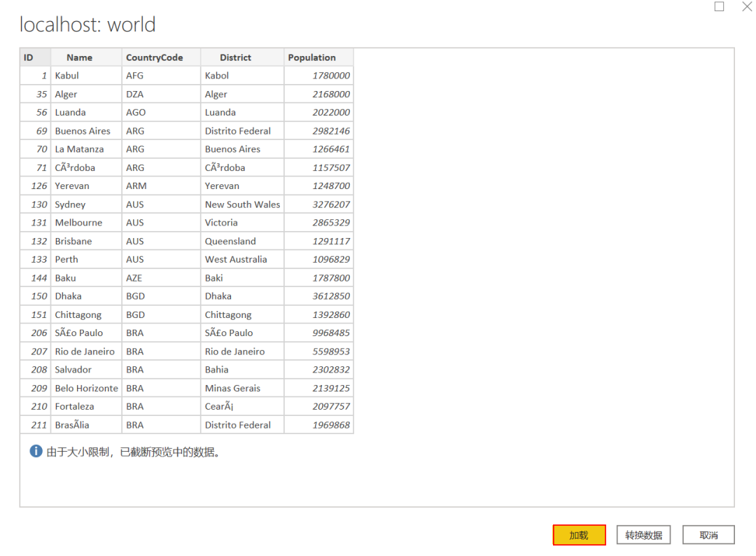756x556 pixels.
Task: Click population value 3276207
Action: pyautogui.click(x=318, y=204)
